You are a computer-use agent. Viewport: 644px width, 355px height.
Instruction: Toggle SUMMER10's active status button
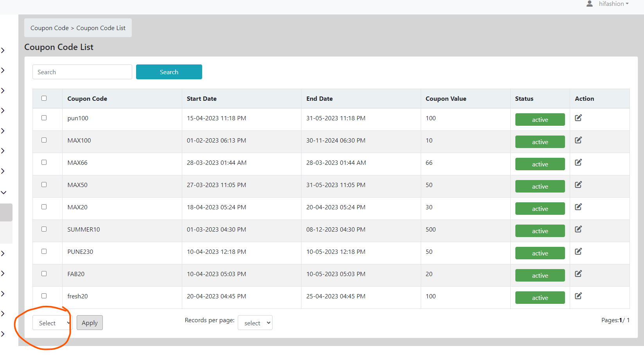coord(540,231)
